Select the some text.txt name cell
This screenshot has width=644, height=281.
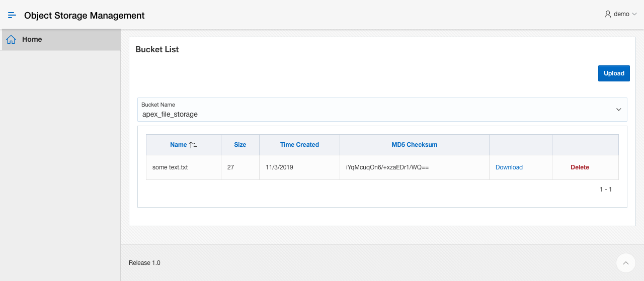pos(170,167)
